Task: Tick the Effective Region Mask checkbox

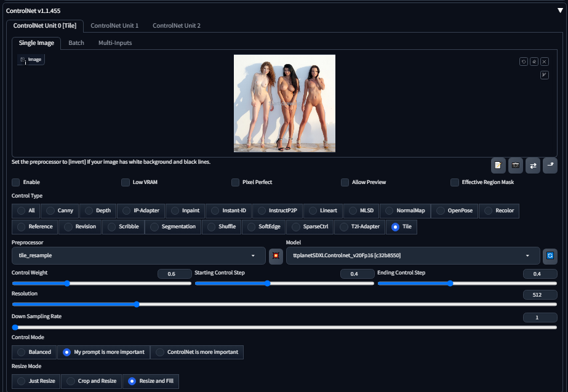Action: tap(455, 182)
